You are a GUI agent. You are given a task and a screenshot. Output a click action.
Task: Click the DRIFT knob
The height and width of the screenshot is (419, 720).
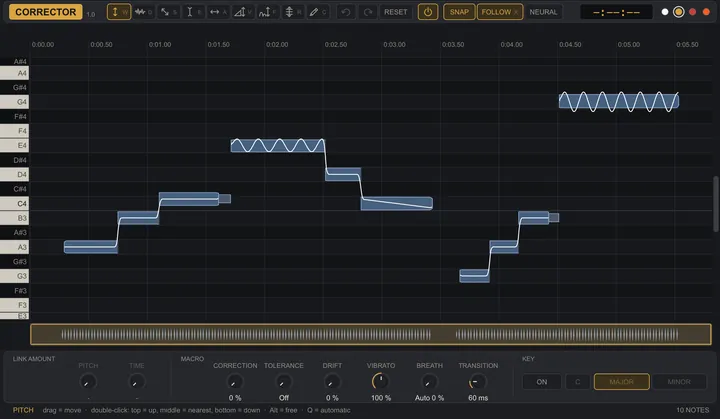pos(332,382)
